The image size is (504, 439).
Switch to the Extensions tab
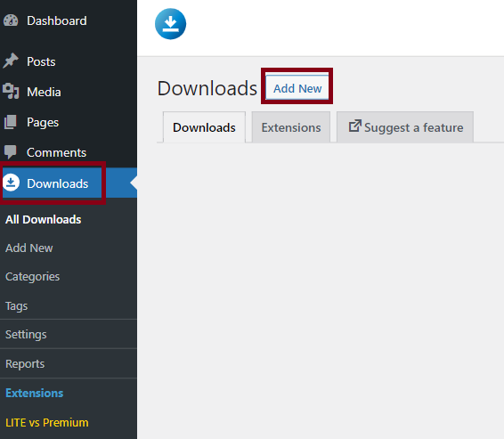point(291,127)
